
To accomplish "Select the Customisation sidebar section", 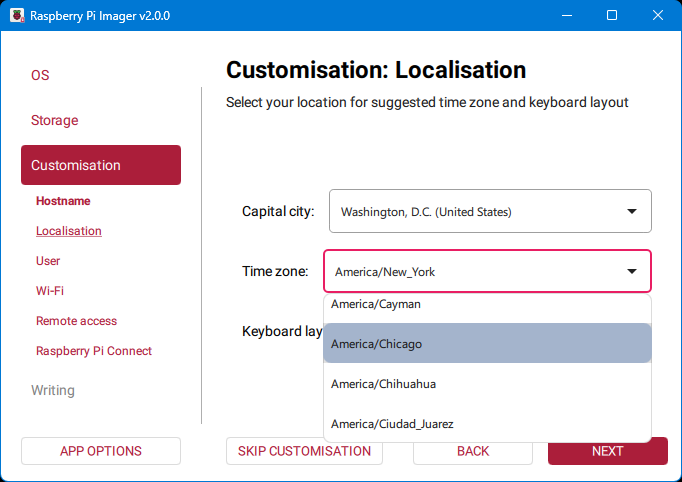I will pyautogui.click(x=100, y=165).
